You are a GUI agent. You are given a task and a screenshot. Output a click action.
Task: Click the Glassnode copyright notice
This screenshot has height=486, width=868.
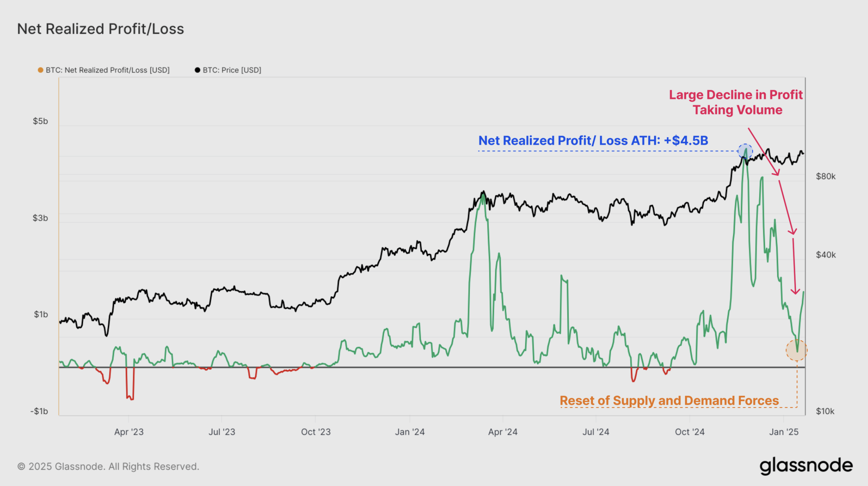[108, 466]
